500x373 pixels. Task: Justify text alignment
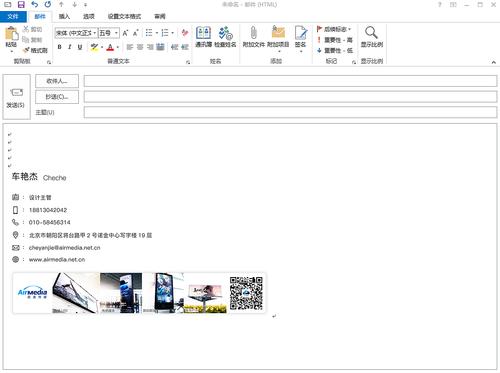160,47
